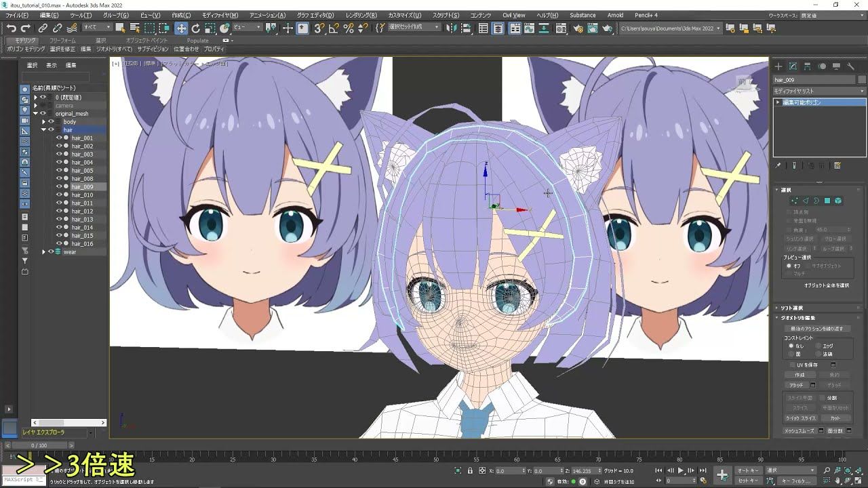
Task: Open Render Setup teapot icon
Action: point(578,28)
